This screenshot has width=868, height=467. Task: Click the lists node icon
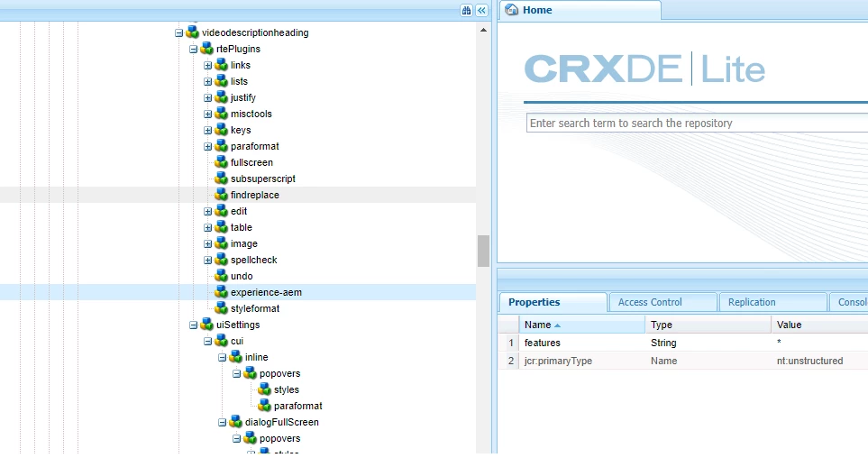[222, 81]
